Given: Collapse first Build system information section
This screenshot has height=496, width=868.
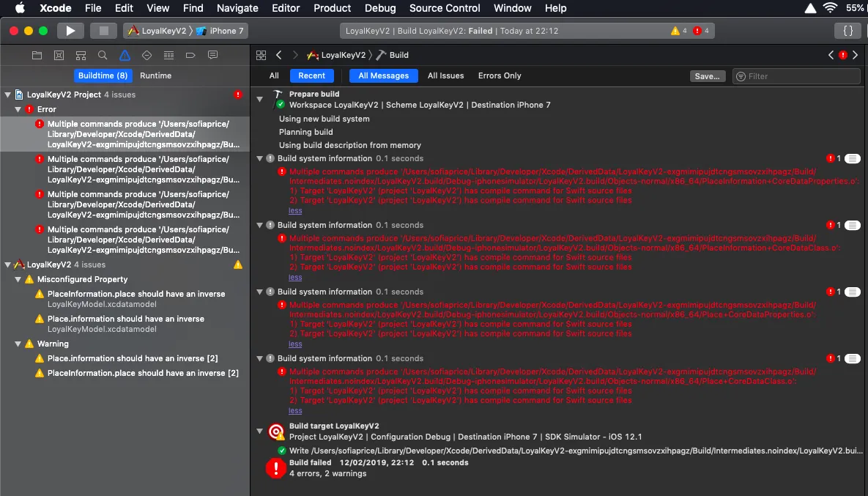Looking at the screenshot, I should 259,158.
